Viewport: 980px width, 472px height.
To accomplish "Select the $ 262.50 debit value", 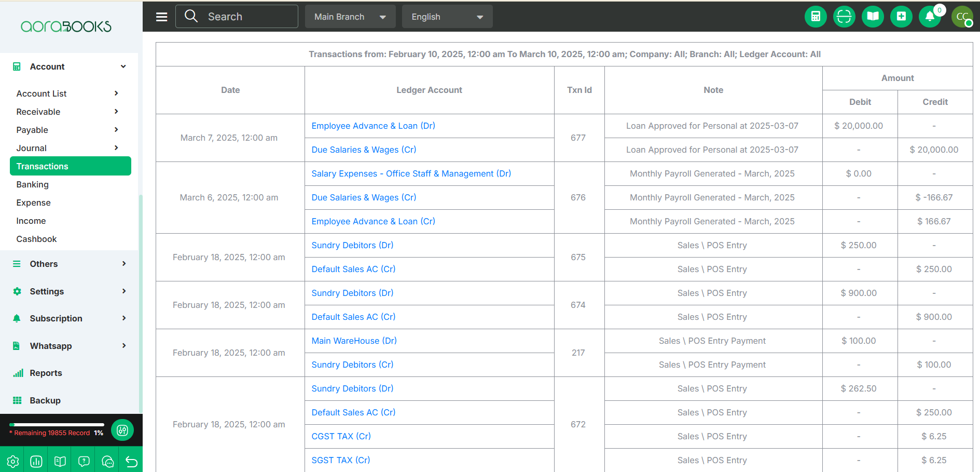I will point(859,388).
